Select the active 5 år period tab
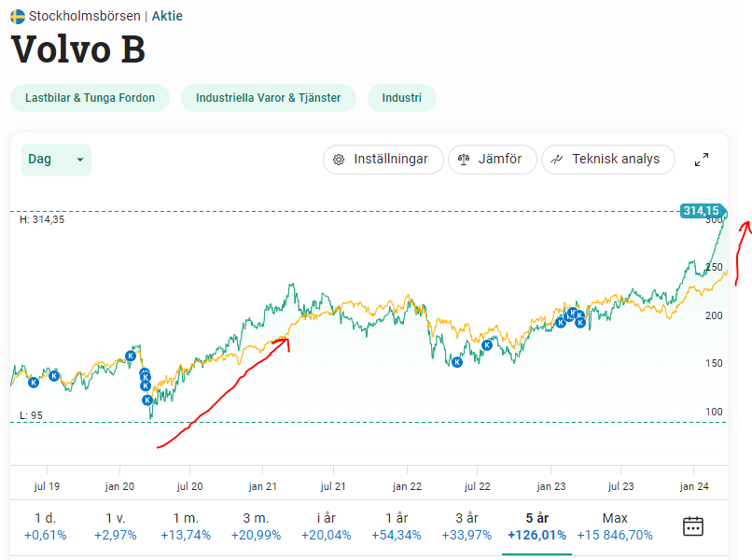Screen dimensions: 752x560 536,526
